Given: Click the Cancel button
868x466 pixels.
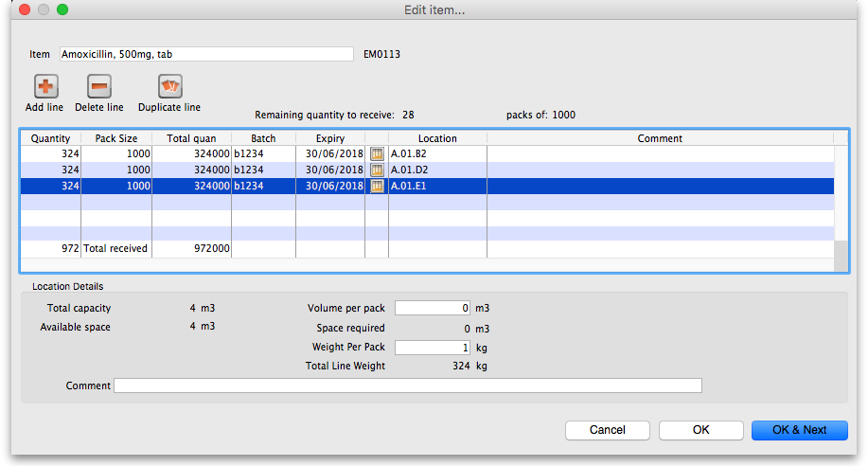Looking at the screenshot, I should (x=608, y=430).
